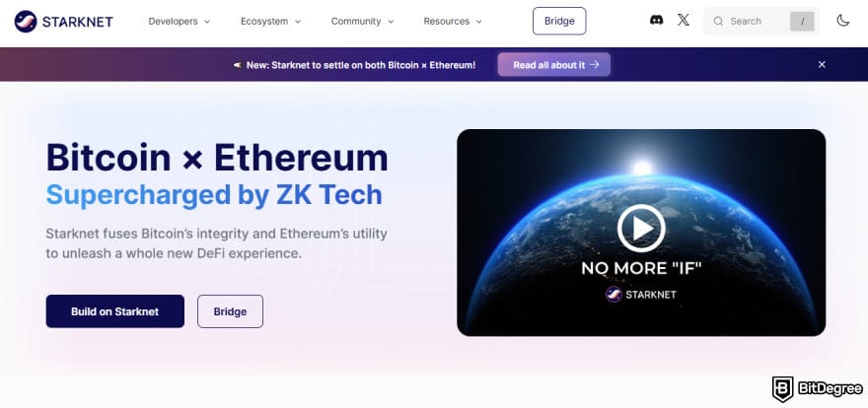Viewport: 868px width, 408px height.
Task: Click the Bridge button below the hero text
Action: click(230, 311)
